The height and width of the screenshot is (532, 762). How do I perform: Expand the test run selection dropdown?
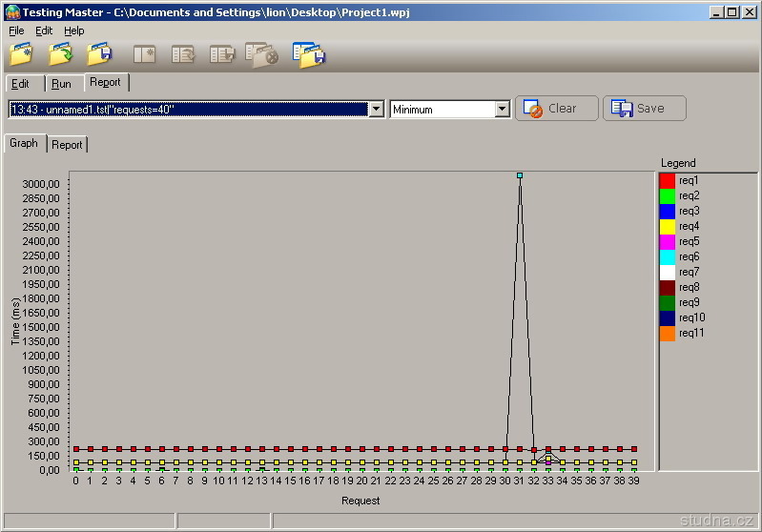pyautogui.click(x=376, y=110)
